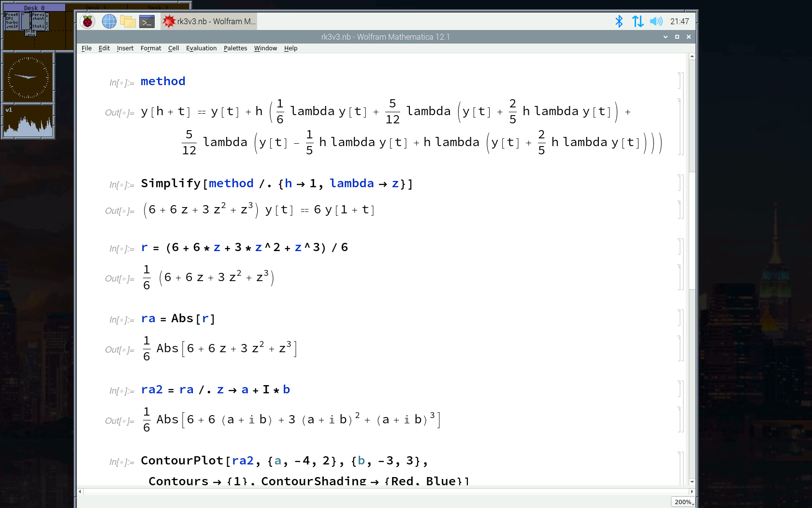
Task: Switch to Desk 0 in the pager
Action: (34, 8)
